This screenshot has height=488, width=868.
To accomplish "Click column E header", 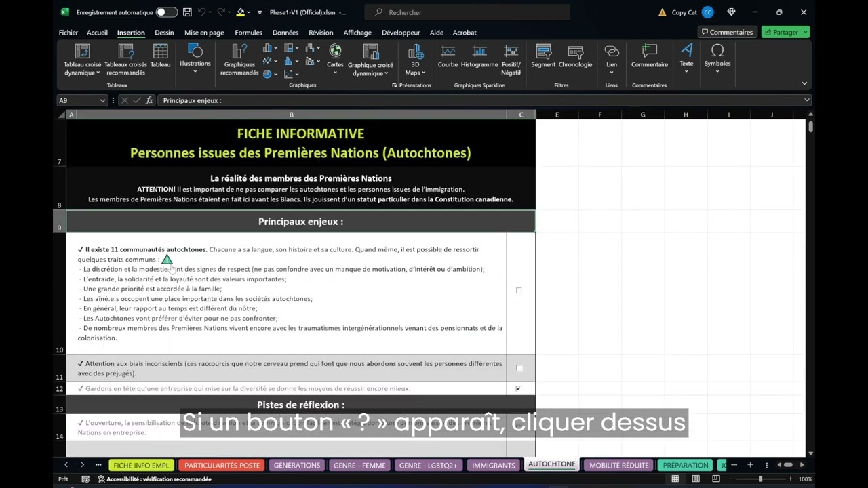I will (x=557, y=115).
